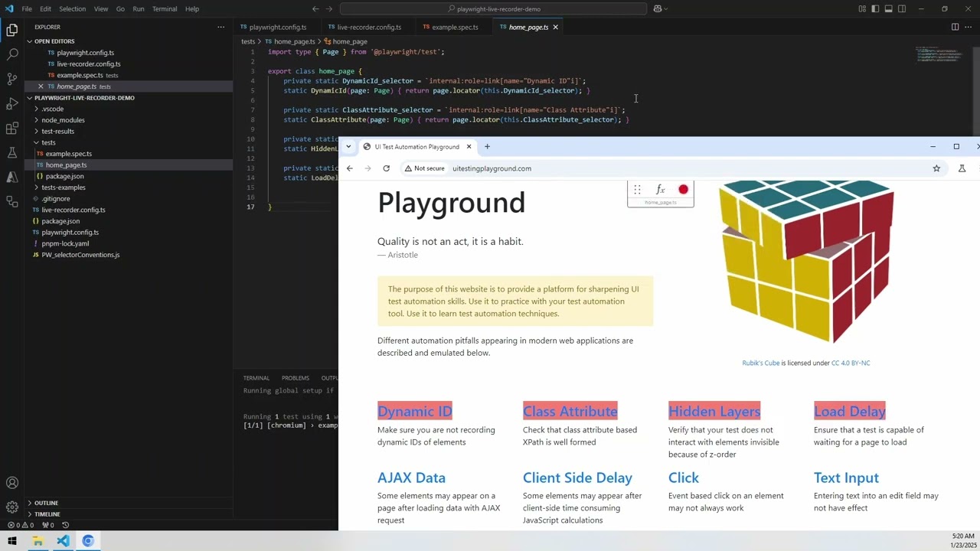Click the Explorer files icon in activity bar
The width and height of the screenshot is (980, 551).
12,30
